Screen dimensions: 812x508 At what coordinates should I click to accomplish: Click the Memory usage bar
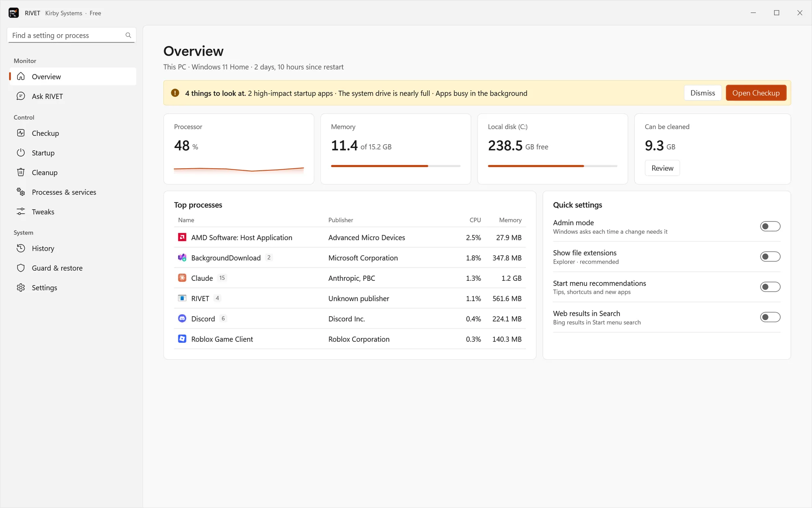pyautogui.click(x=395, y=166)
